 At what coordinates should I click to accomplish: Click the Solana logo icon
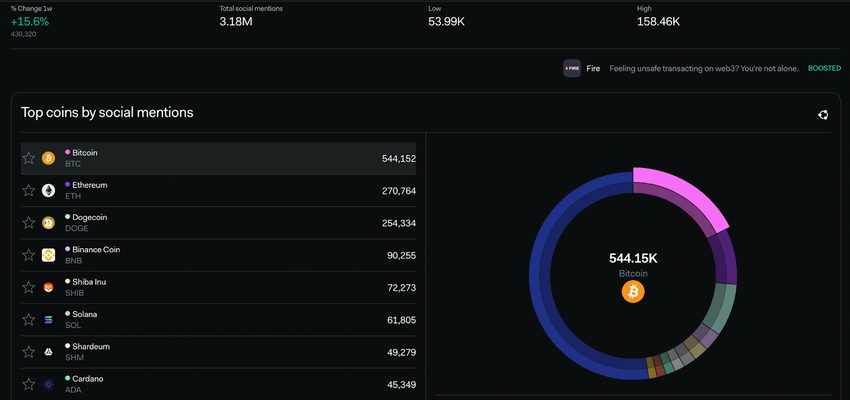(49, 320)
